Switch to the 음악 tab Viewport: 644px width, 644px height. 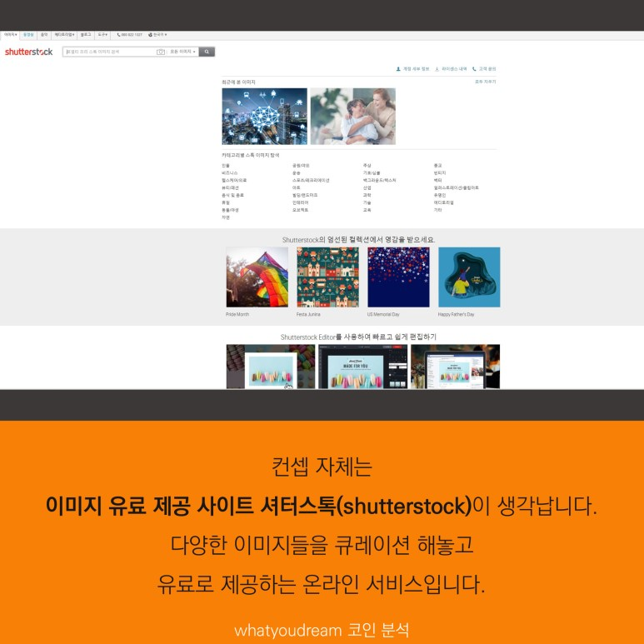(x=44, y=35)
